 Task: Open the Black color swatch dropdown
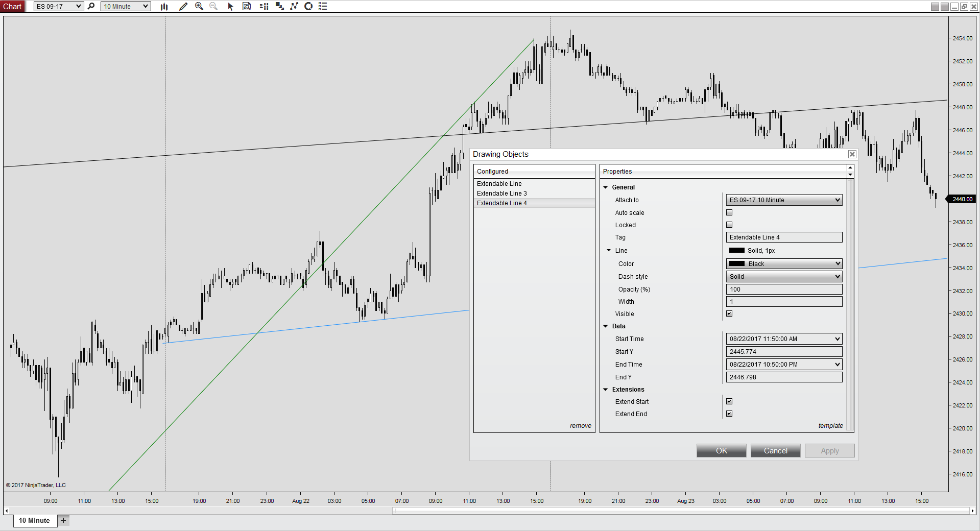784,263
